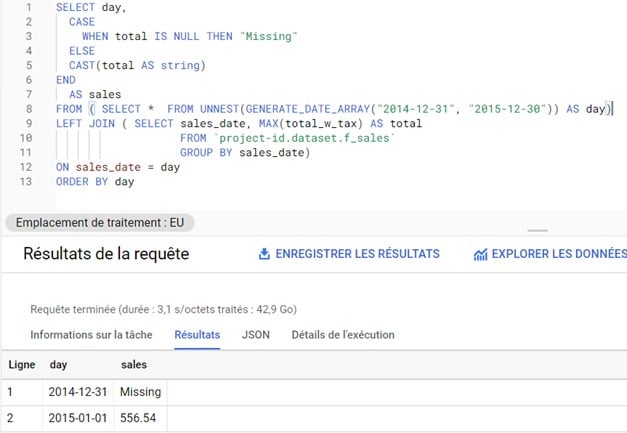Screen dimensions: 627x433
Task: Select the 556.54 sales cell
Action: [x=138, y=418]
